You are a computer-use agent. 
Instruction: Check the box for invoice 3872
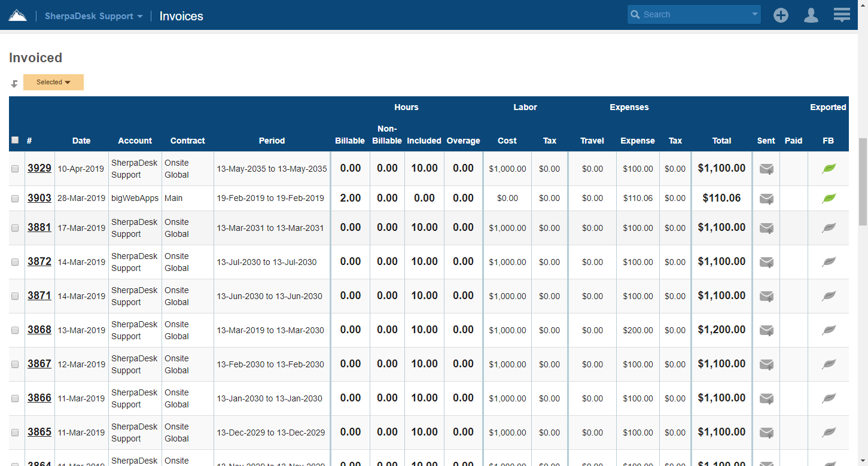(15, 262)
